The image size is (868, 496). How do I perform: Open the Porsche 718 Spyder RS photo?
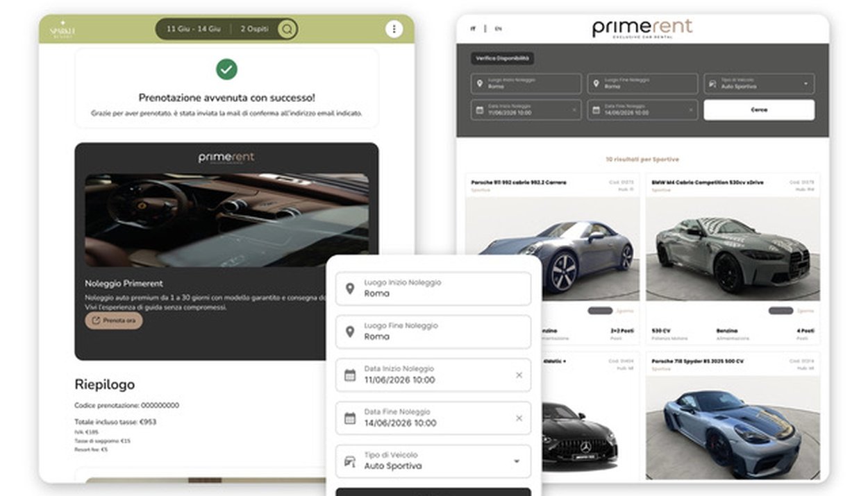tap(733, 427)
